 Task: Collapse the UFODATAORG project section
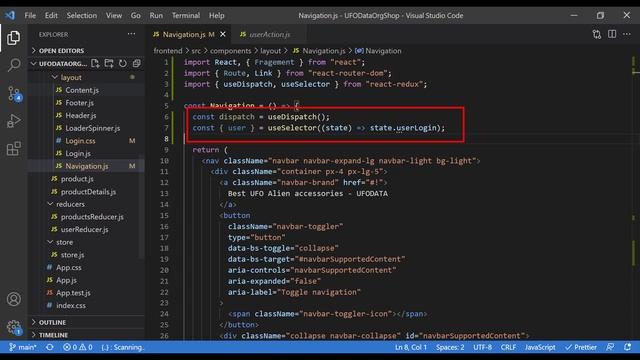tap(59, 64)
